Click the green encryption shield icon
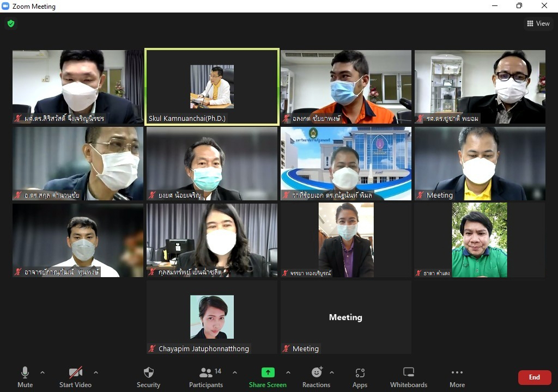Viewport: 558px width, 392px height. click(11, 23)
